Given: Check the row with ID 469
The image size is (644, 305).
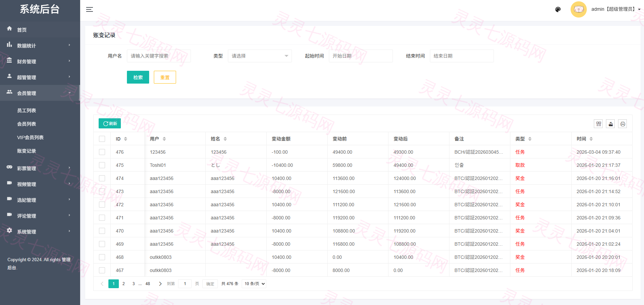Looking at the screenshot, I should point(102,244).
